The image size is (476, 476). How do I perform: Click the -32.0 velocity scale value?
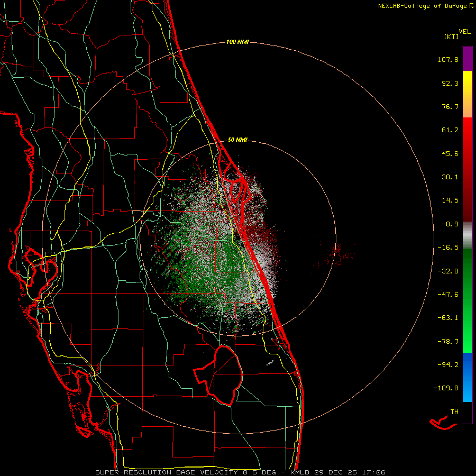(448, 271)
